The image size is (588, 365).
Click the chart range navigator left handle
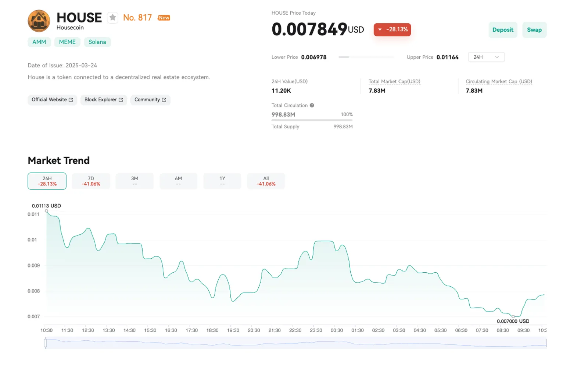click(45, 343)
